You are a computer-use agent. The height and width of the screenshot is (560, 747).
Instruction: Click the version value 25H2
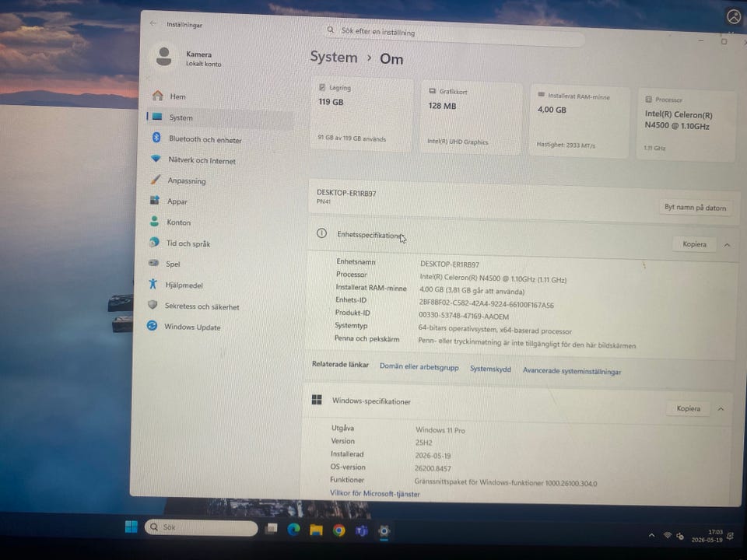[x=423, y=443]
